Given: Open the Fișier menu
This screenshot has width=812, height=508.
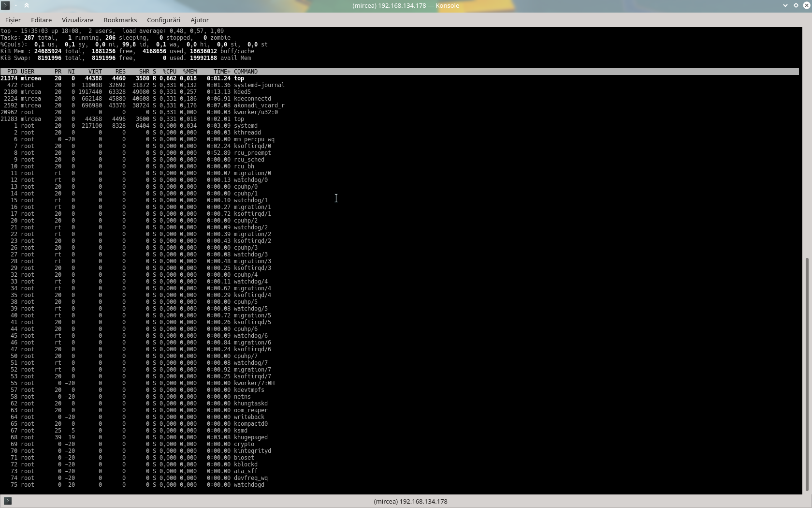Looking at the screenshot, I should (x=13, y=20).
